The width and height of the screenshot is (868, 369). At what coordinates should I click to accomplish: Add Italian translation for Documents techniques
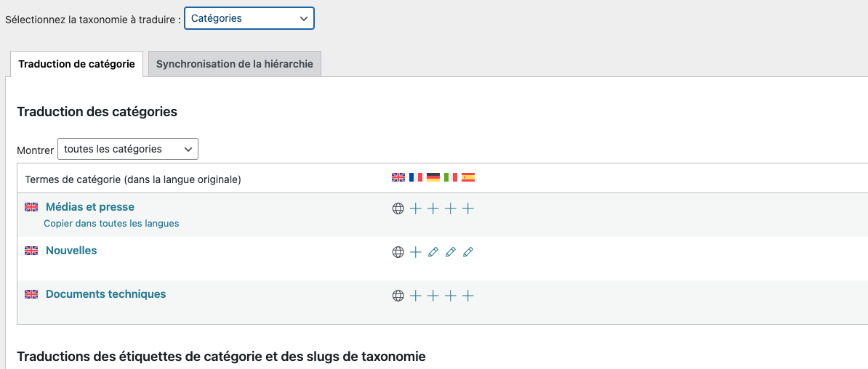(x=451, y=296)
